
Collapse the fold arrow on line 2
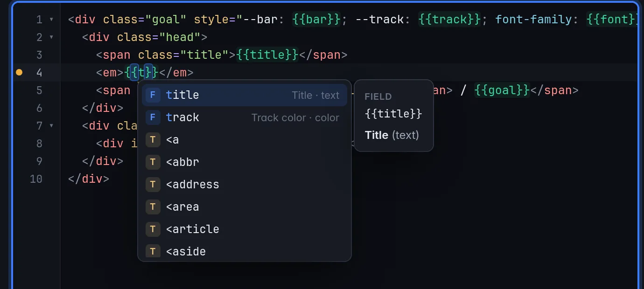51,37
